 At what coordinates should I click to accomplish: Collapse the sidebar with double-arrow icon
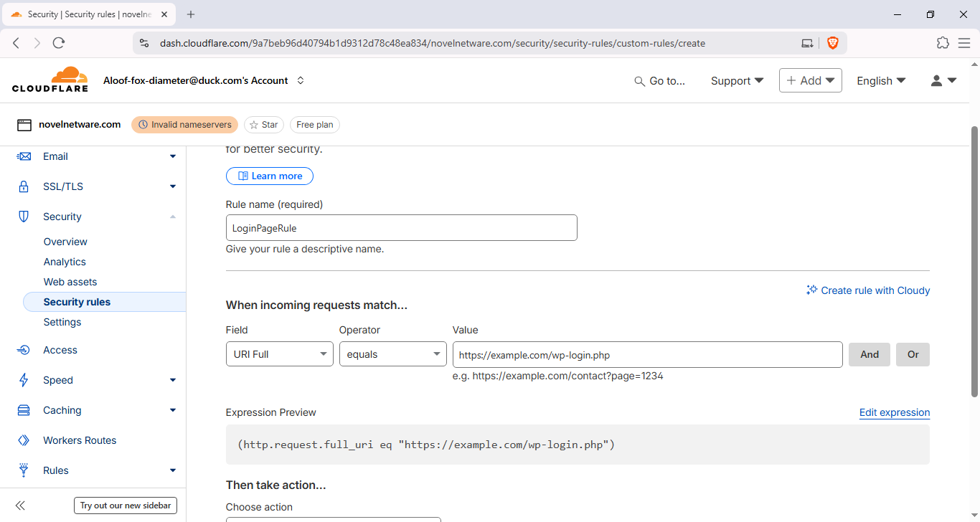pyautogui.click(x=20, y=506)
